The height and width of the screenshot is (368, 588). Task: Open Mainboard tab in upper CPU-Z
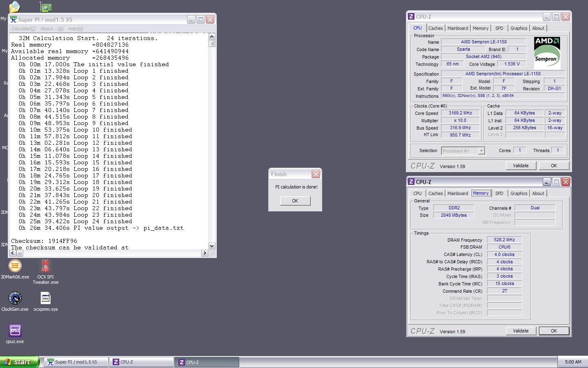click(x=458, y=28)
